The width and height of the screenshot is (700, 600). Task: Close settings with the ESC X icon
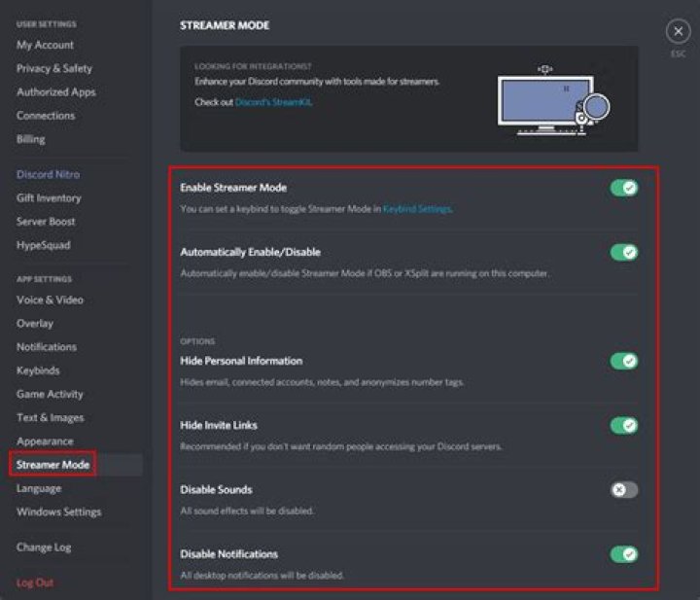(x=678, y=32)
